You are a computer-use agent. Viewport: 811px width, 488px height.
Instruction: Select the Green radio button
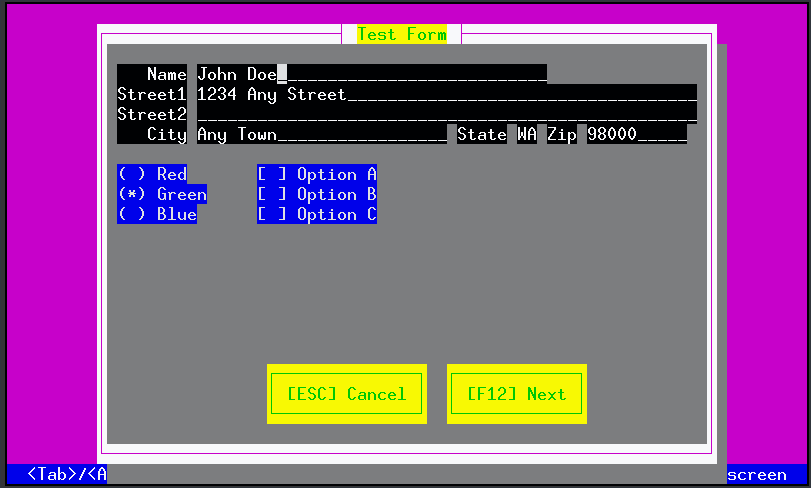[162, 194]
